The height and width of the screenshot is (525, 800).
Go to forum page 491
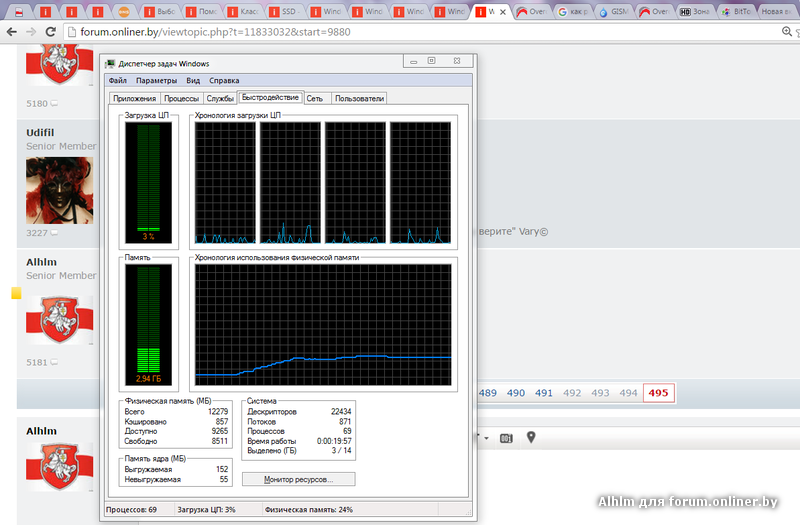543,393
